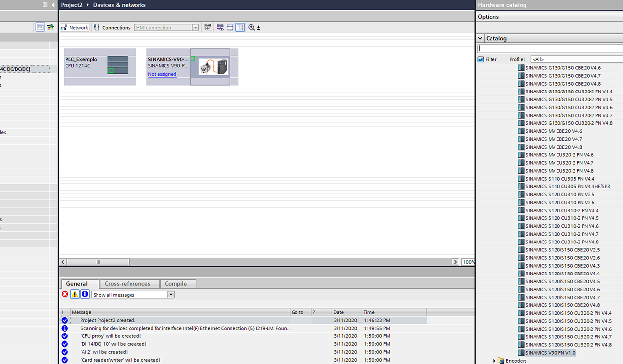623x364 pixels.
Task: Click the show address labels toolbar icon
Action: point(220,28)
